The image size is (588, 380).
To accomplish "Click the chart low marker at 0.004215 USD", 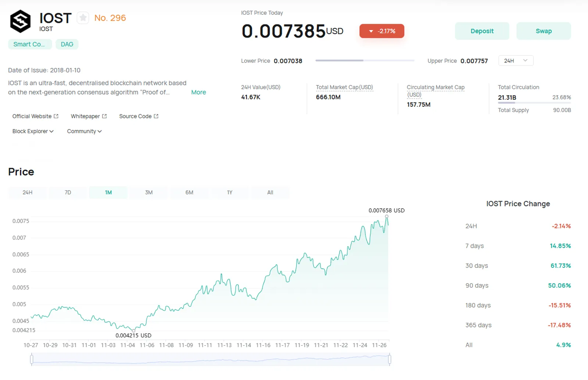I will [133, 330].
